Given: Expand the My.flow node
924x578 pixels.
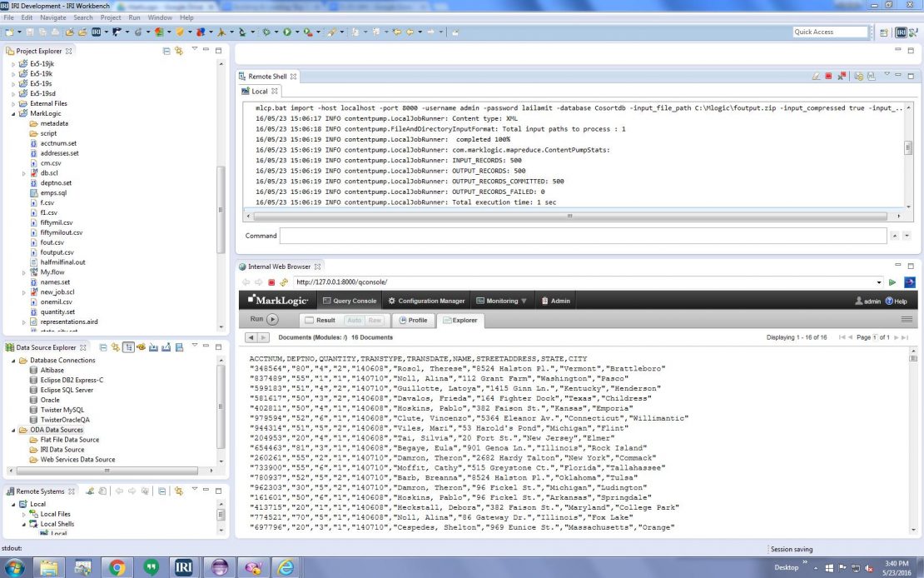Looking at the screenshot, I should (24, 272).
